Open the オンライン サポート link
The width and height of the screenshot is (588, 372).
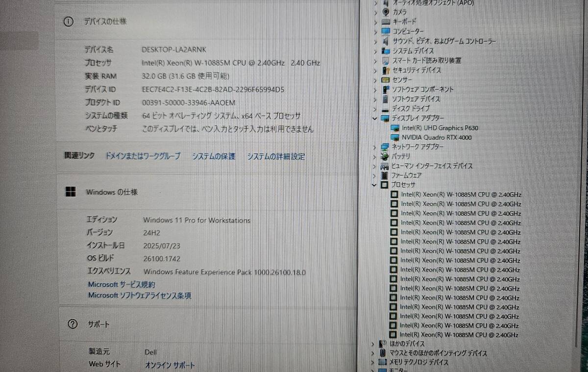point(170,365)
